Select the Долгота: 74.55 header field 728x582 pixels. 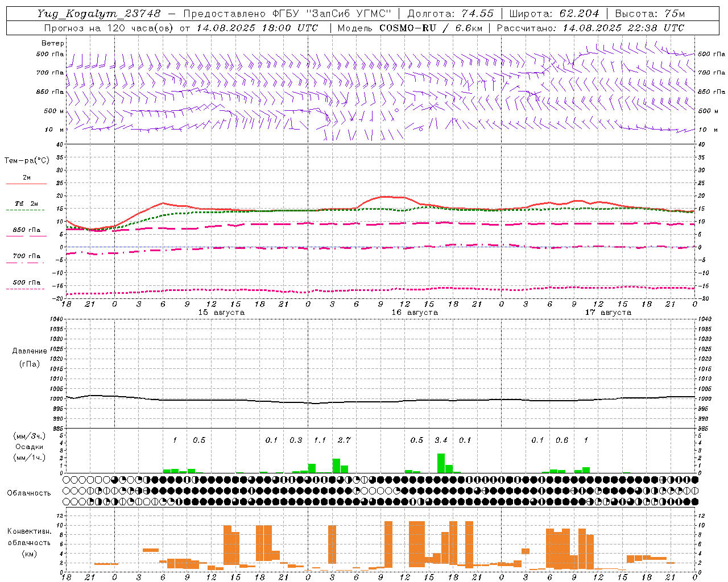click(450, 14)
